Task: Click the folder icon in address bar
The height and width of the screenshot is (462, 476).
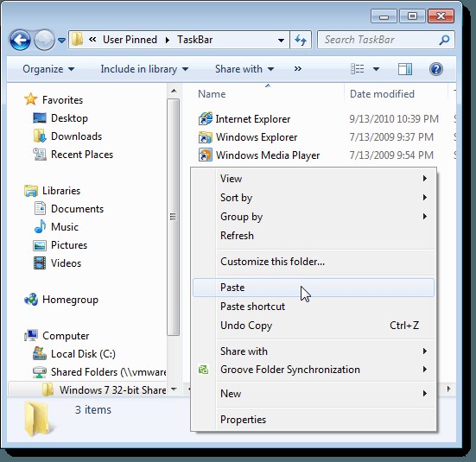Action: (x=78, y=40)
